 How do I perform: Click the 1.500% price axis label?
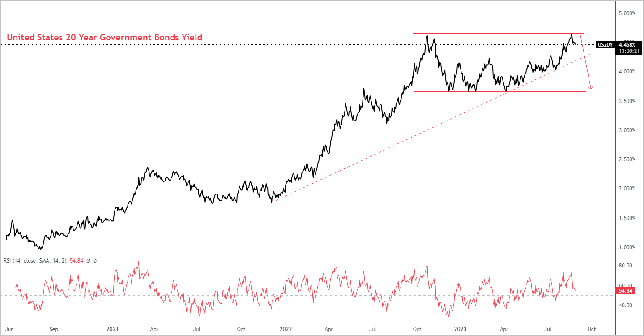(x=627, y=218)
